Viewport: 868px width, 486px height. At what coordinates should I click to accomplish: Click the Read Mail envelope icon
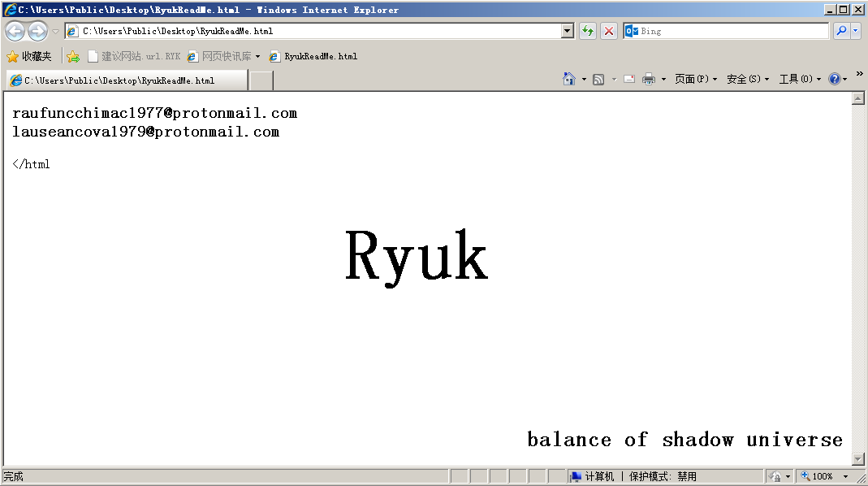point(628,79)
